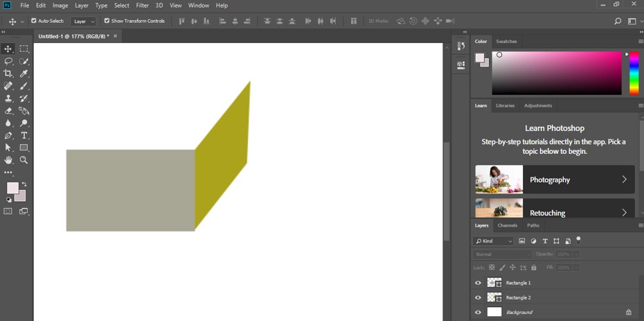Select the Path Selection tool
Viewport: 644px width, 321px height.
click(x=8, y=148)
